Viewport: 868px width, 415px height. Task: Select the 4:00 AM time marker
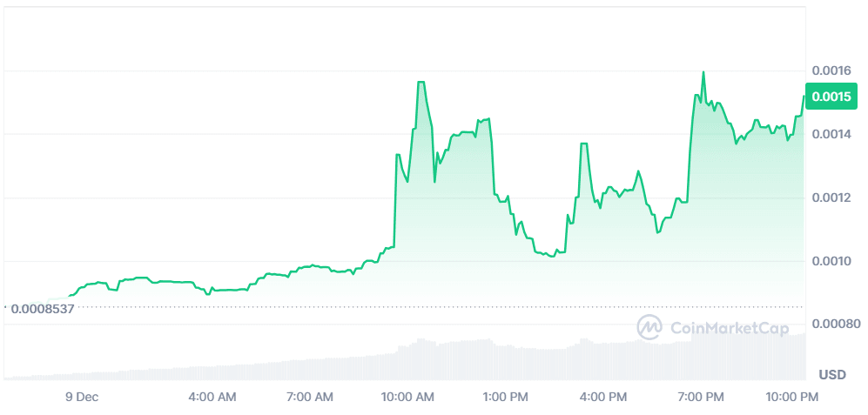[x=212, y=397]
